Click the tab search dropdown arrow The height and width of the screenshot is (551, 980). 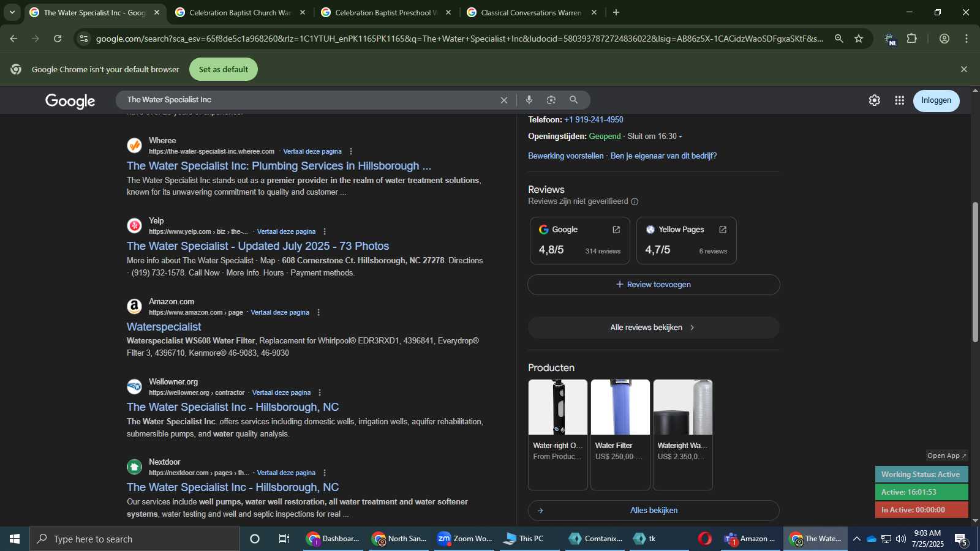(12, 12)
